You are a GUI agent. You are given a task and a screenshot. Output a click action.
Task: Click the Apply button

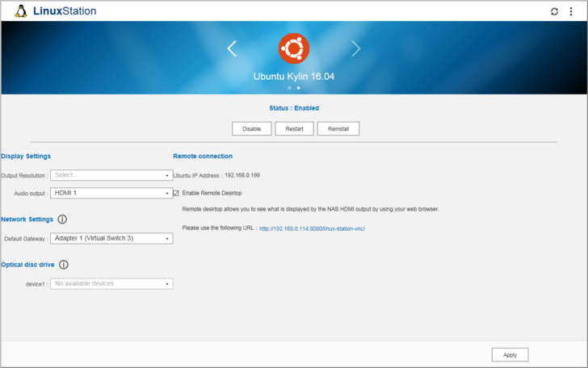coord(510,355)
